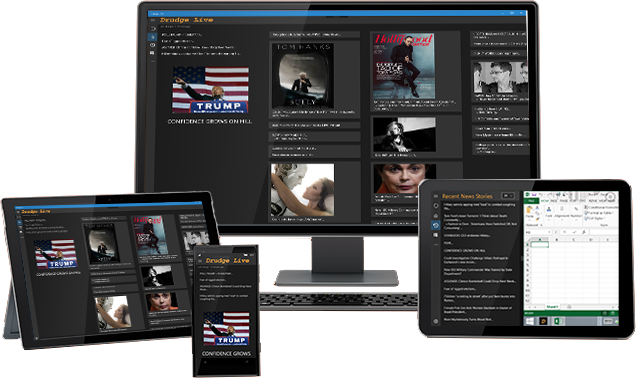Select the Sheet1 tab in Excel
Image resolution: width=636 pixels, height=378 pixels.
point(552,307)
